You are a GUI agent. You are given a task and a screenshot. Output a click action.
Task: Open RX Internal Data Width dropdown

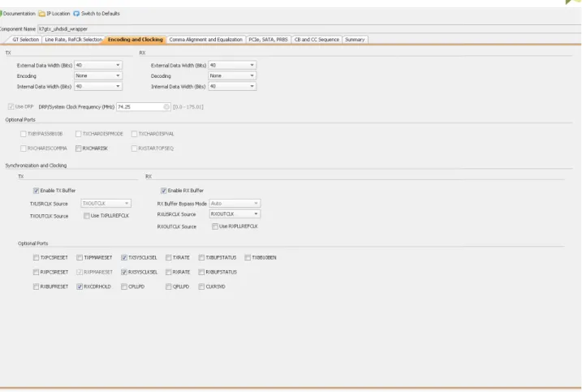pyautogui.click(x=232, y=87)
